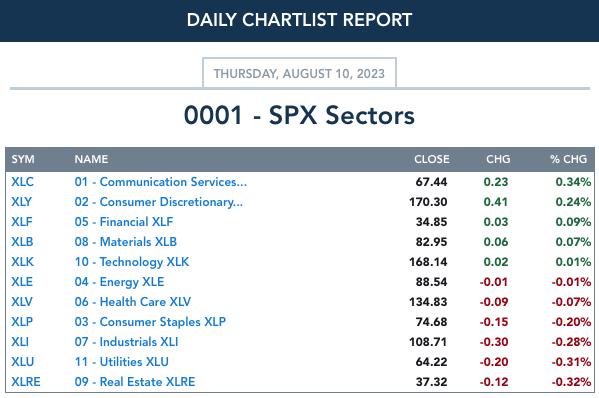This screenshot has width=599, height=398.
Task: Click the XLY ticker symbol
Action: [x=21, y=202]
